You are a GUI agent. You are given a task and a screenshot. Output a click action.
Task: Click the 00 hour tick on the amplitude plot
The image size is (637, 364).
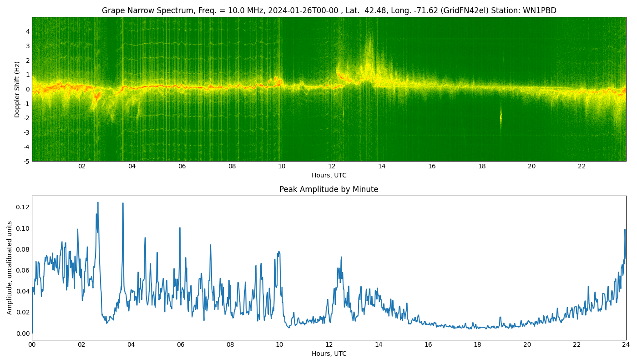tap(32, 344)
